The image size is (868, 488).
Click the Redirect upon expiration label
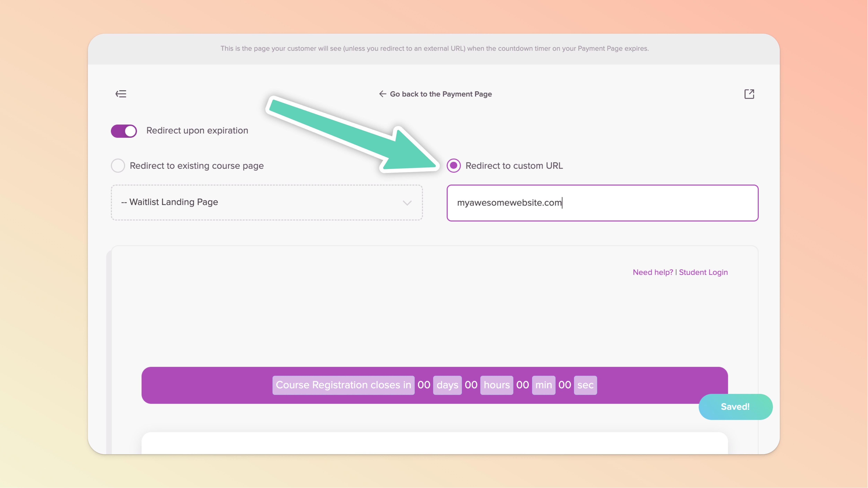point(197,131)
